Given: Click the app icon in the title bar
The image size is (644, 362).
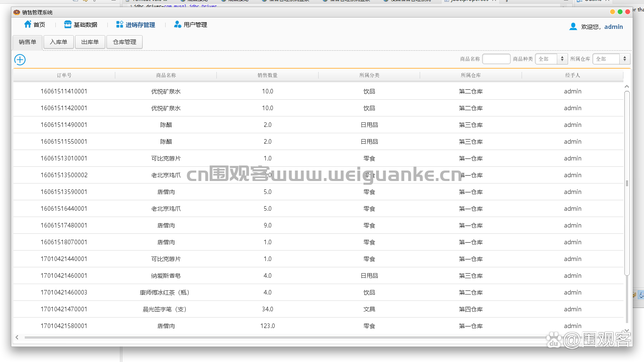Looking at the screenshot, I should point(17,12).
